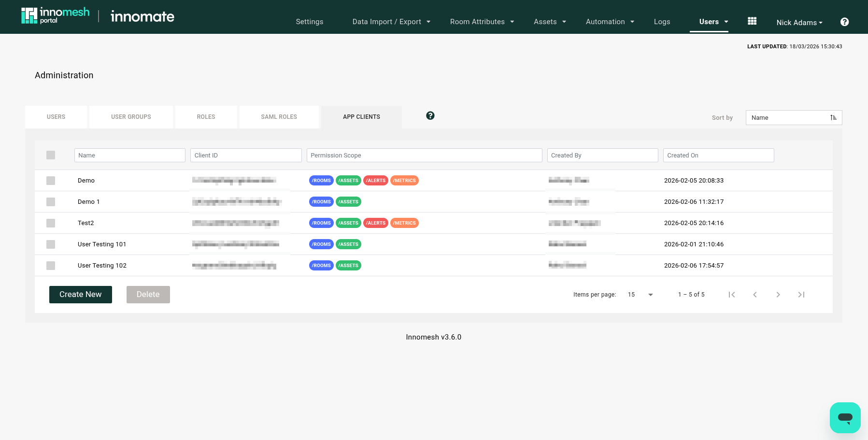Open the apps grid icon in header
This screenshot has height=440, width=868.
coord(752,21)
